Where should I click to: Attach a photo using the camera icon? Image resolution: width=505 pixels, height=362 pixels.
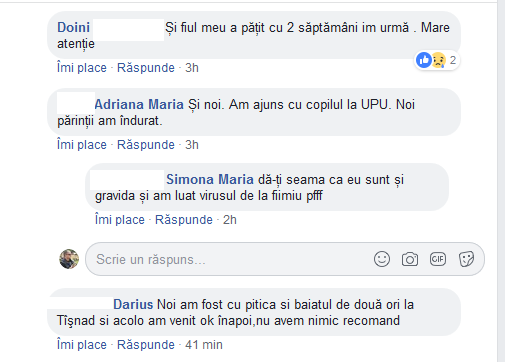410,259
